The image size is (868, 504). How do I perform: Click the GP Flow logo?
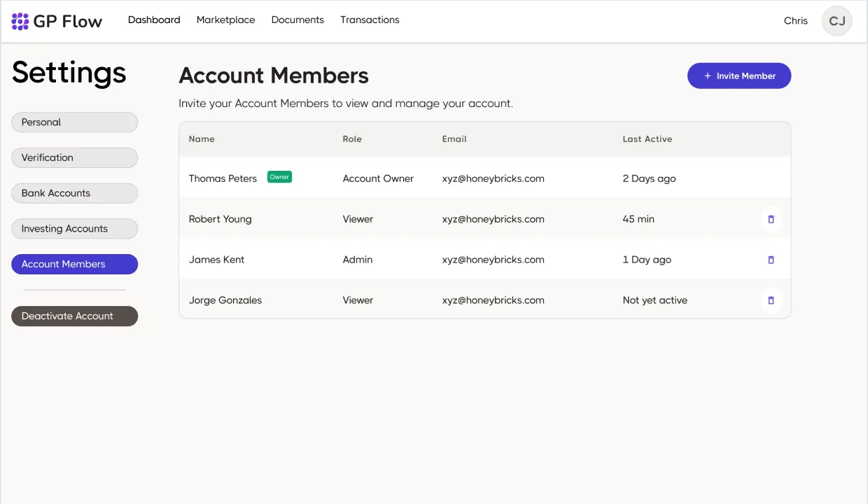coord(57,21)
